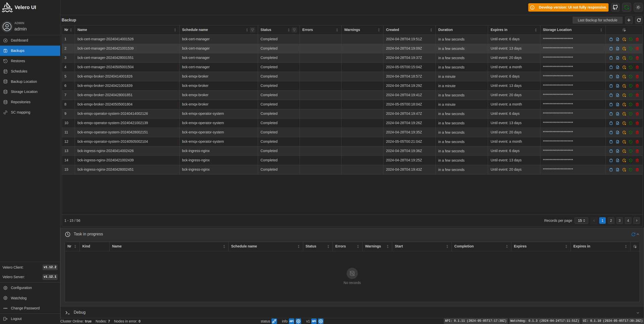Click API badge next to info
This screenshot has height=324, width=644.
[x=291, y=321]
